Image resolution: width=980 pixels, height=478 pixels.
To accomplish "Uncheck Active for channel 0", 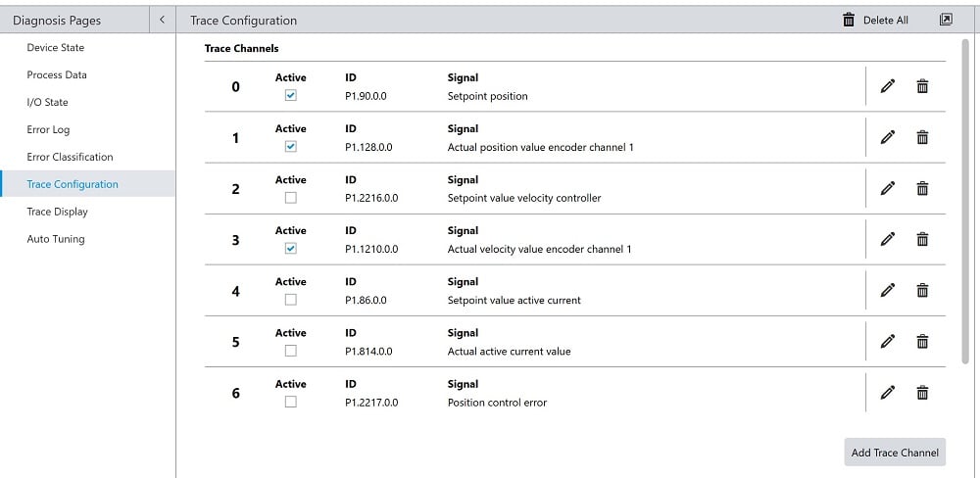I will click(x=291, y=96).
